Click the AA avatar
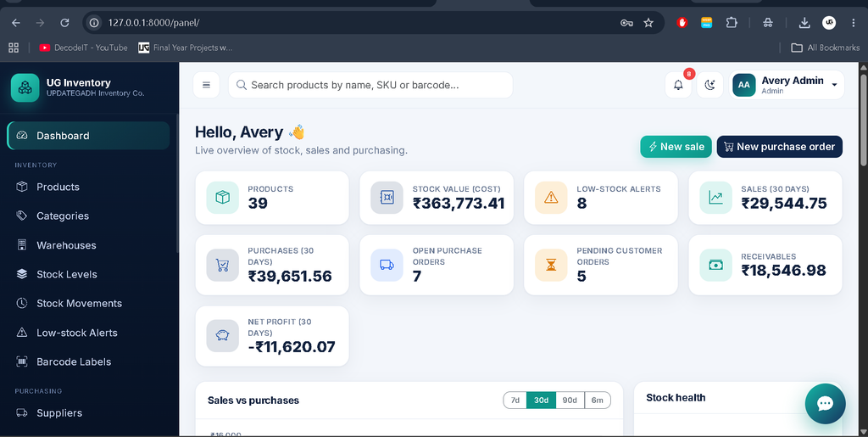The width and height of the screenshot is (868, 437). click(x=744, y=85)
